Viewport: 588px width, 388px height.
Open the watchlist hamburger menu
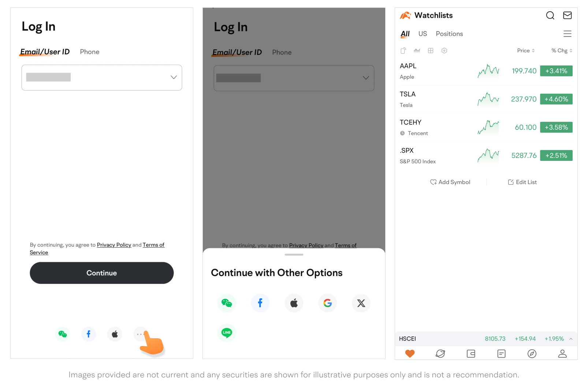567,34
